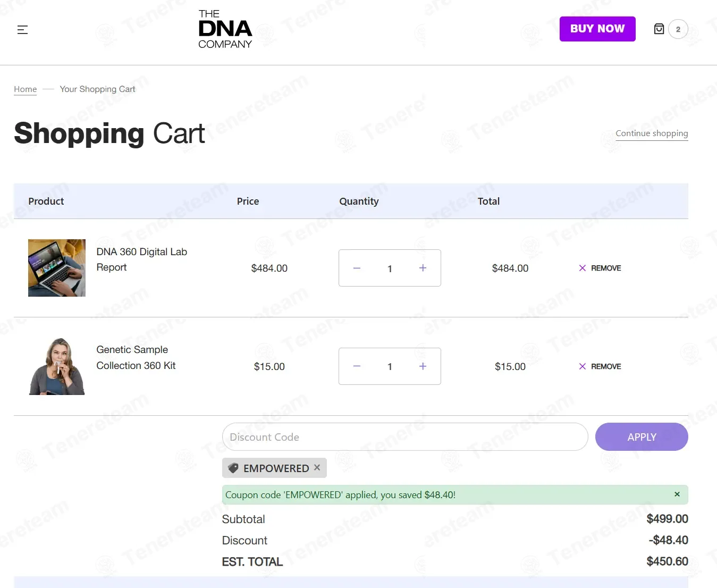The height and width of the screenshot is (588, 717).
Task: Click the Quantity column header
Action: pyautogui.click(x=359, y=201)
